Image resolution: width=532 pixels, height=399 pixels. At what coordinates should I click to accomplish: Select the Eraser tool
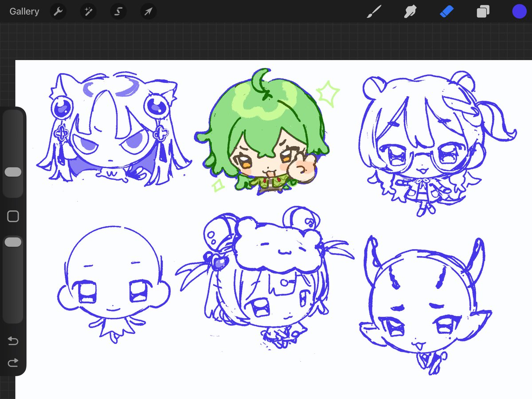[447, 12]
